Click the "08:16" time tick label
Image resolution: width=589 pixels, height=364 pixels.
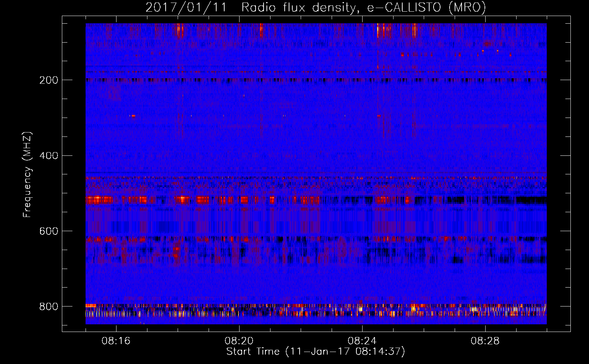tap(116, 341)
